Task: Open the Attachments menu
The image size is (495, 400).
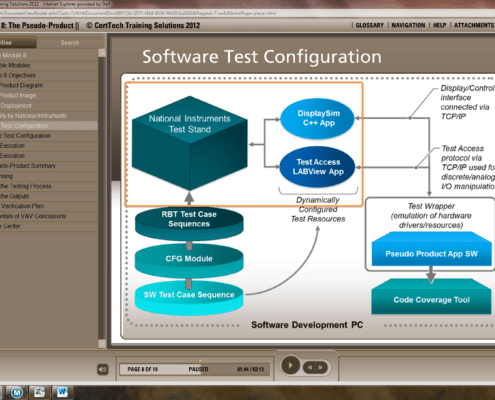Action: click(474, 25)
